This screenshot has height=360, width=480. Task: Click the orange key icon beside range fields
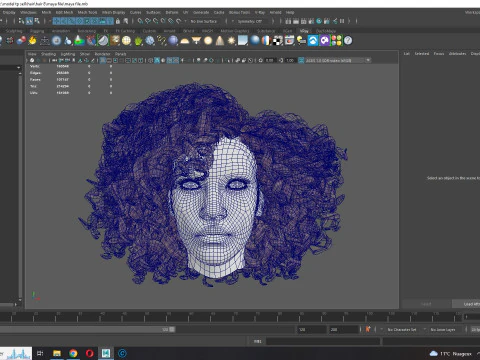pos(368,329)
